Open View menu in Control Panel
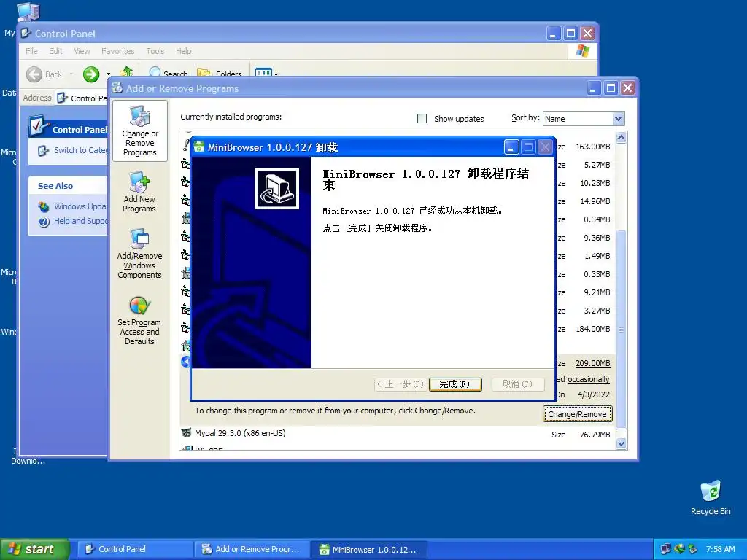 pyautogui.click(x=82, y=51)
